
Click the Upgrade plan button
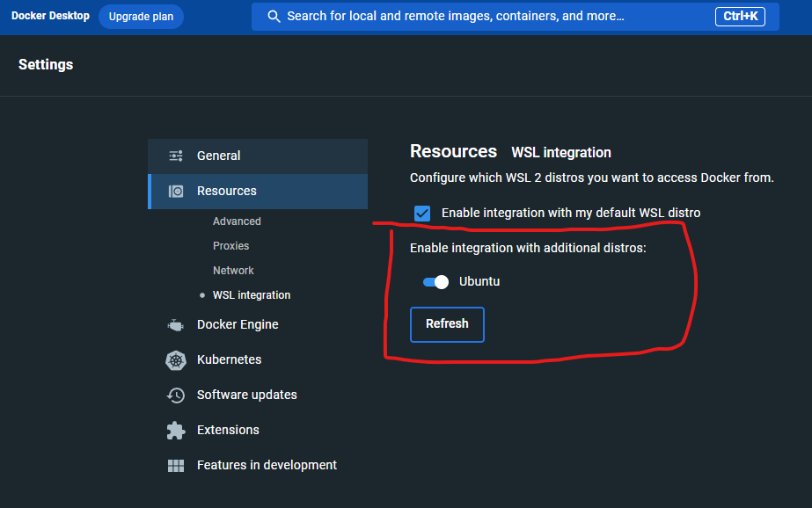coord(141,16)
